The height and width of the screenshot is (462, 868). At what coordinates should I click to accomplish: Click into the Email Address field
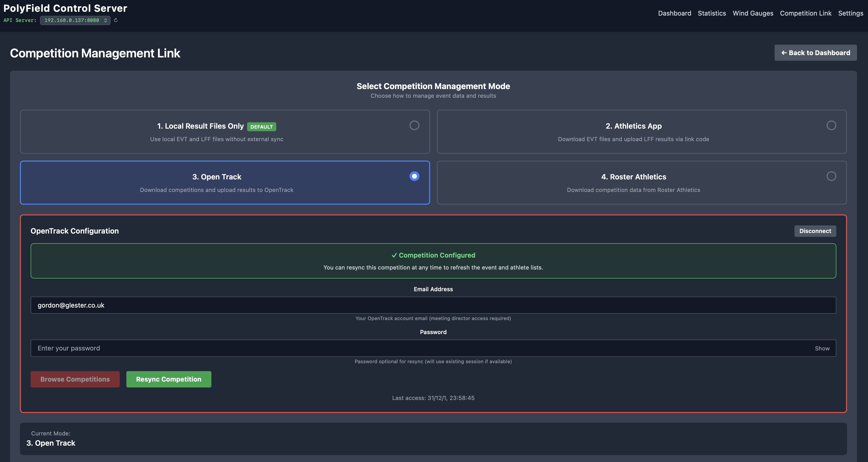pyautogui.click(x=433, y=305)
